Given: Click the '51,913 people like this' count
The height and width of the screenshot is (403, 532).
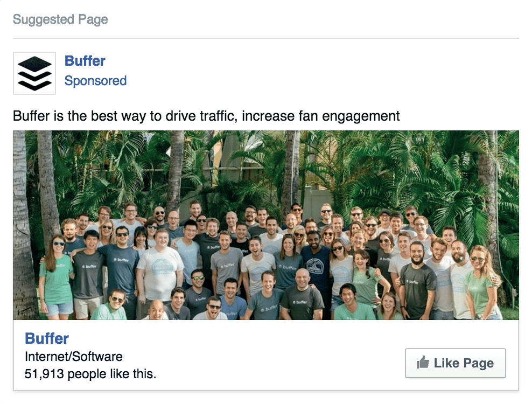Looking at the screenshot, I should (90, 373).
